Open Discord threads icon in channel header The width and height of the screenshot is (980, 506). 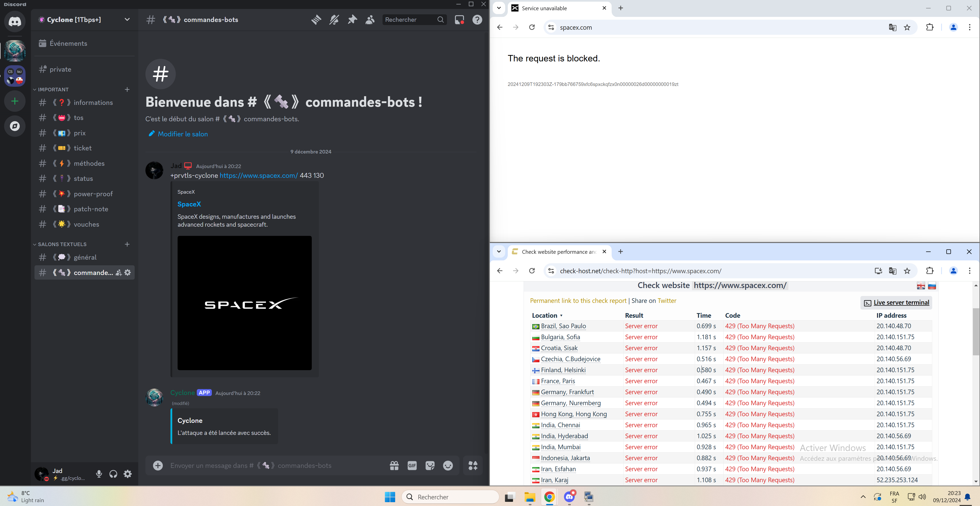(x=316, y=20)
